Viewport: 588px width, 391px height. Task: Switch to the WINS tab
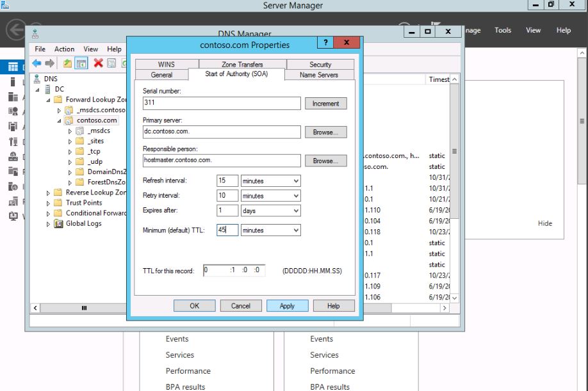pyautogui.click(x=167, y=65)
